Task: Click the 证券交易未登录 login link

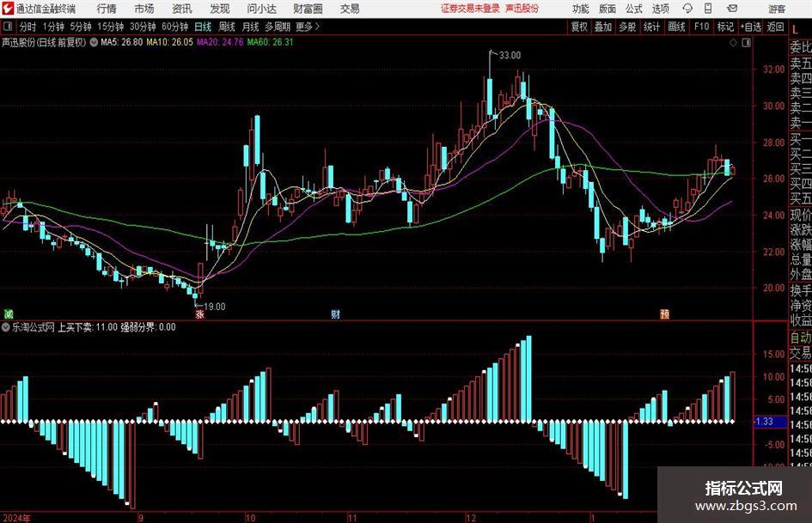Action: 470,9
